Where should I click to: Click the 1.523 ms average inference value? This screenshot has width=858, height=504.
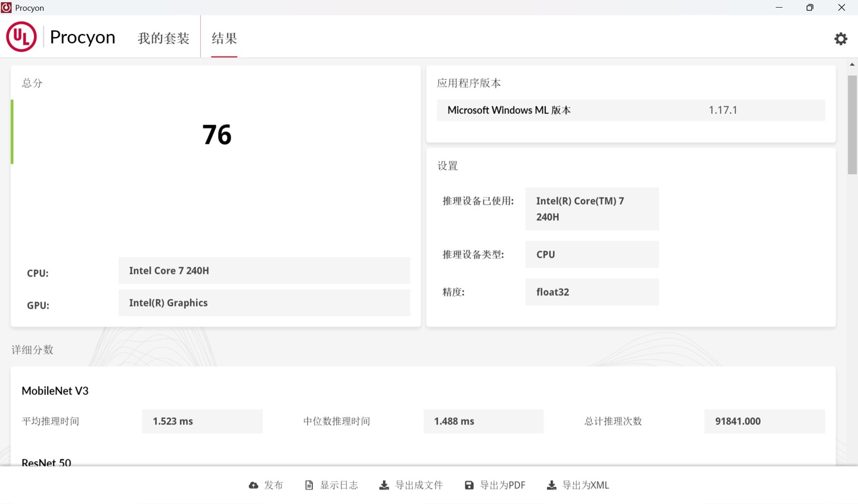tap(202, 421)
